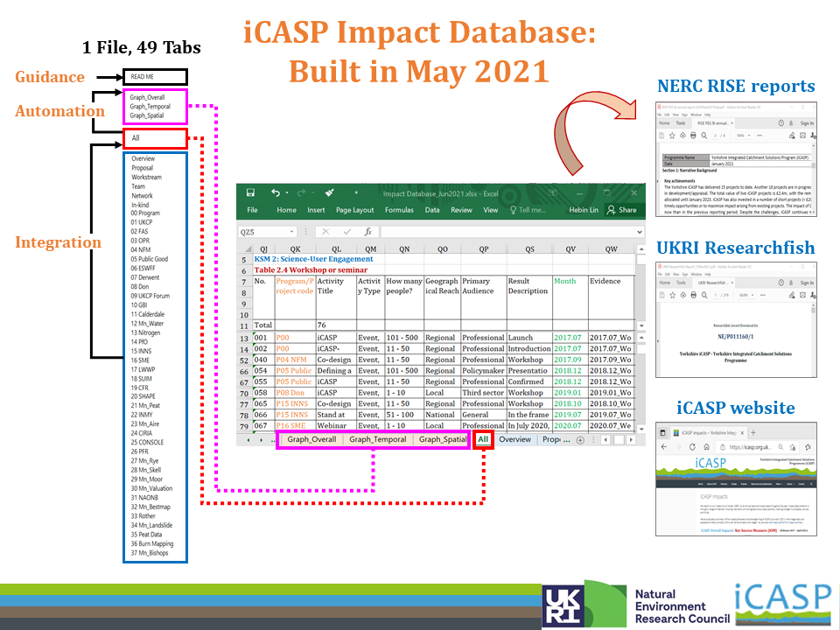Open the Formulas ribbon tab
Image resolution: width=840 pixels, height=630 pixels.
399,210
